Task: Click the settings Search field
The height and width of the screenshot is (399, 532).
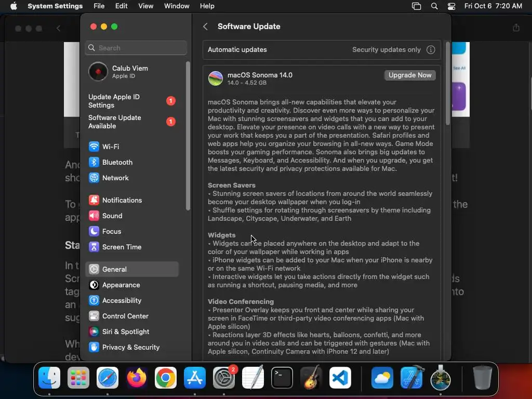Action: click(136, 48)
